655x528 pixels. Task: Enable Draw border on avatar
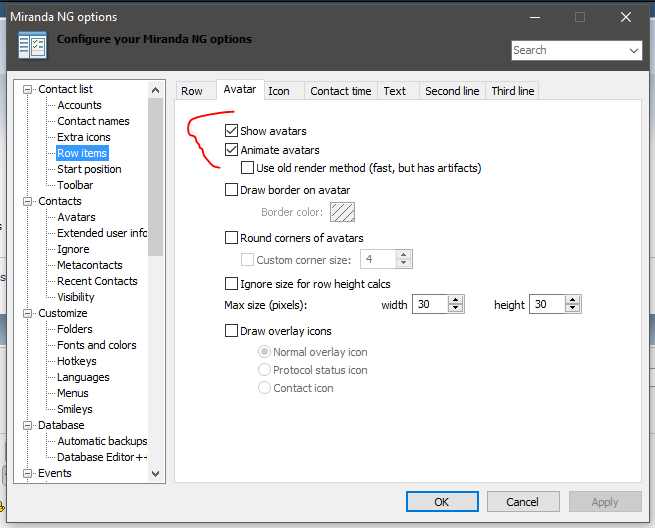[231, 190]
